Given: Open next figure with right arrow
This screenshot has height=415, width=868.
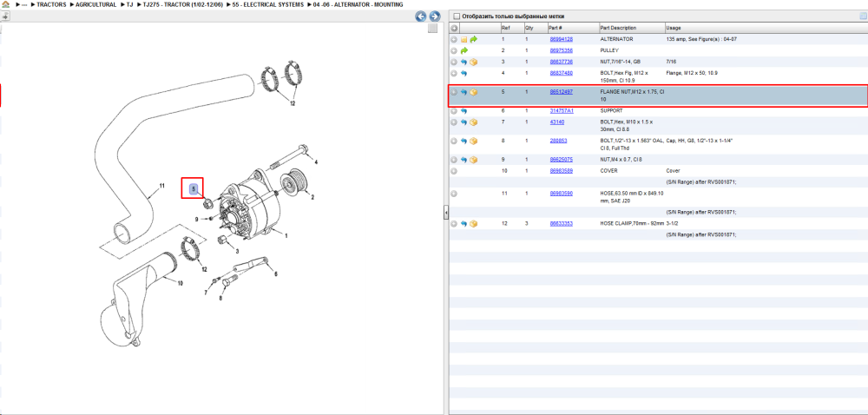Looking at the screenshot, I should coord(435,16).
